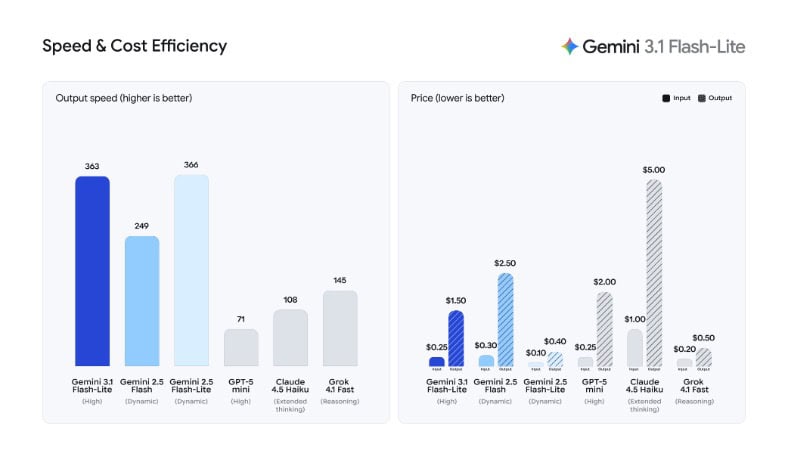Click the Output speed (higher is better) heading
This screenshot has width=787, height=472.
coord(124,98)
